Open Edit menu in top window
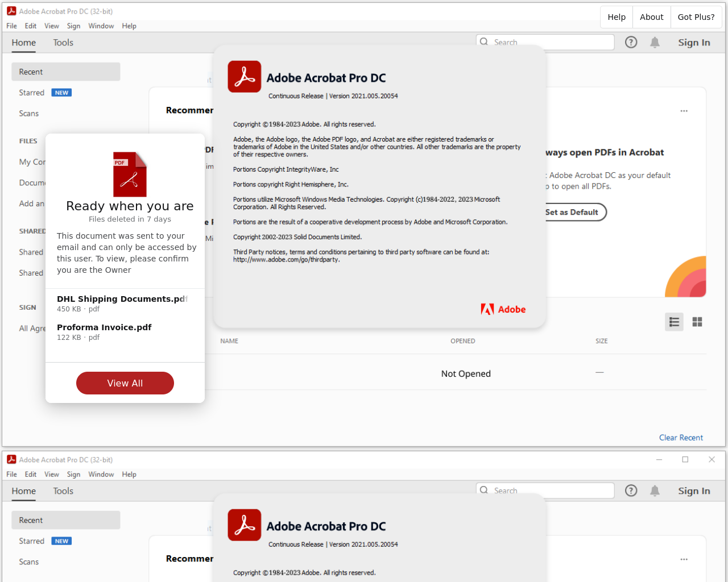The image size is (728, 582). [31, 26]
